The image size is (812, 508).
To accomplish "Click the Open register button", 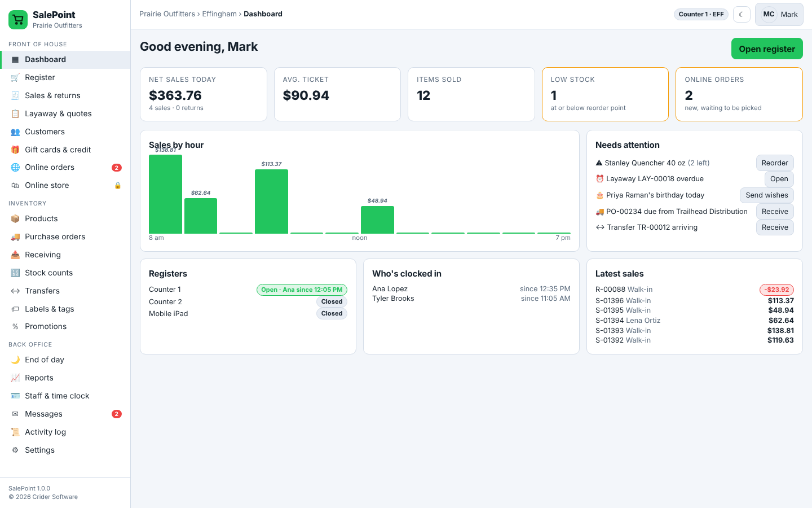I will tap(767, 49).
